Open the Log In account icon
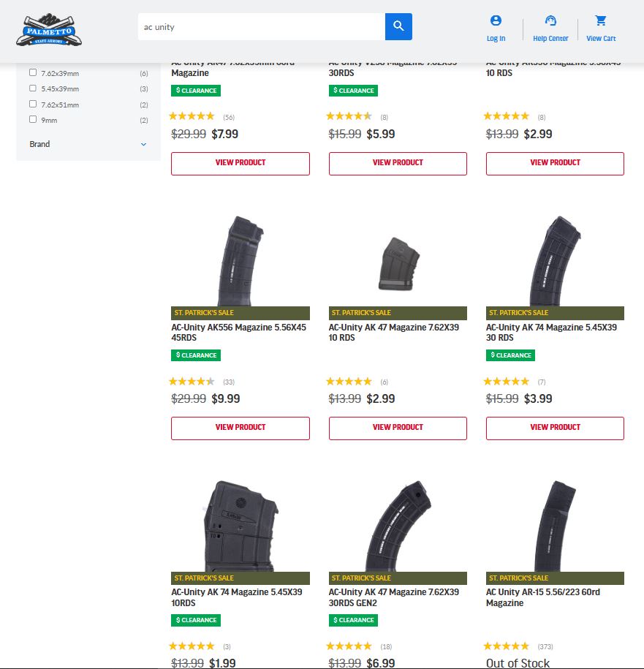This screenshot has width=644, height=669. 496,21
